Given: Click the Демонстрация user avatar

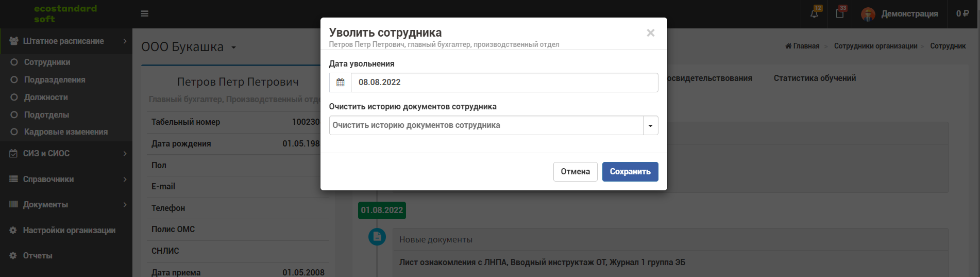Looking at the screenshot, I should click(868, 14).
